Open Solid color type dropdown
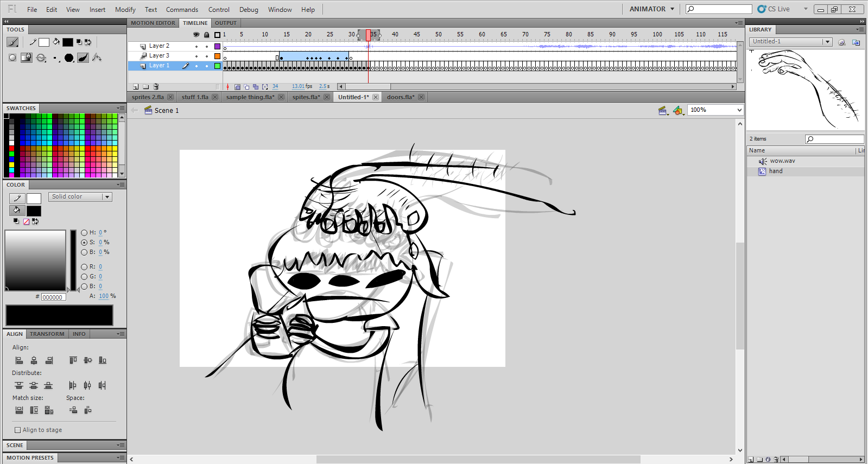The image size is (868, 464). [x=80, y=197]
